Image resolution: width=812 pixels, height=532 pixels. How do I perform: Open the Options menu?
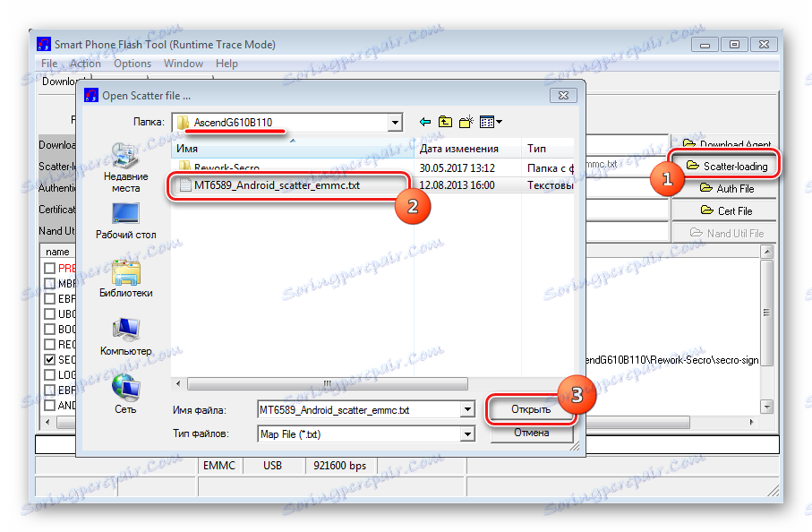pos(132,64)
